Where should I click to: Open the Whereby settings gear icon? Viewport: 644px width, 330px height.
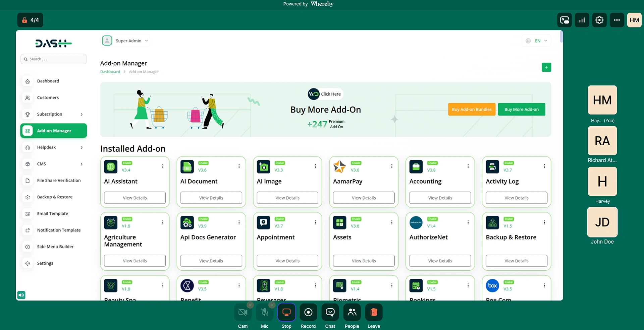click(x=599, y=20)
